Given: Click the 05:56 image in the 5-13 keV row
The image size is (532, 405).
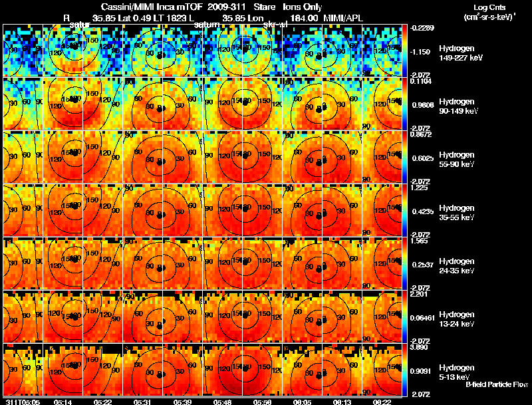Looking at the screenshot, I should point(262,370).
